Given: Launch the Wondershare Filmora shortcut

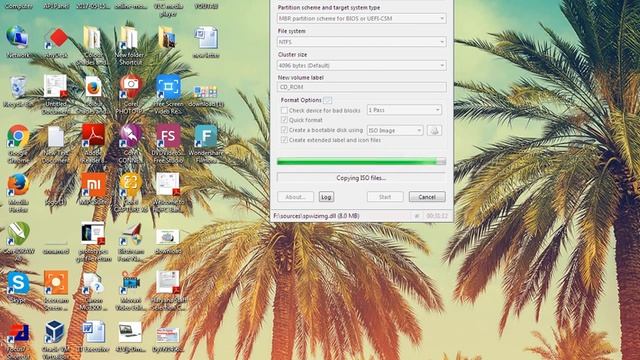Looking at the screenshot, I should click(x=206, y=136).
